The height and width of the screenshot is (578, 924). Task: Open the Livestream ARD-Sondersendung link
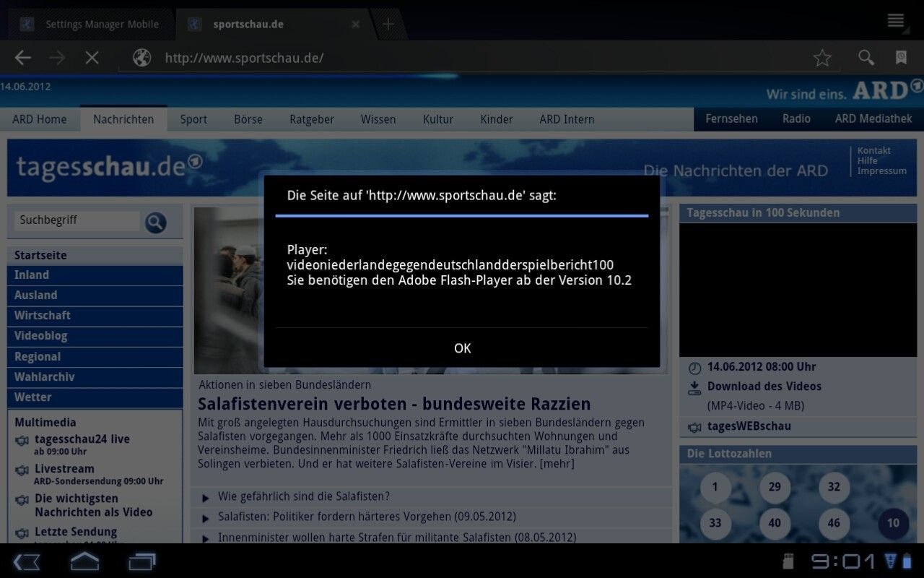point(98,474)
